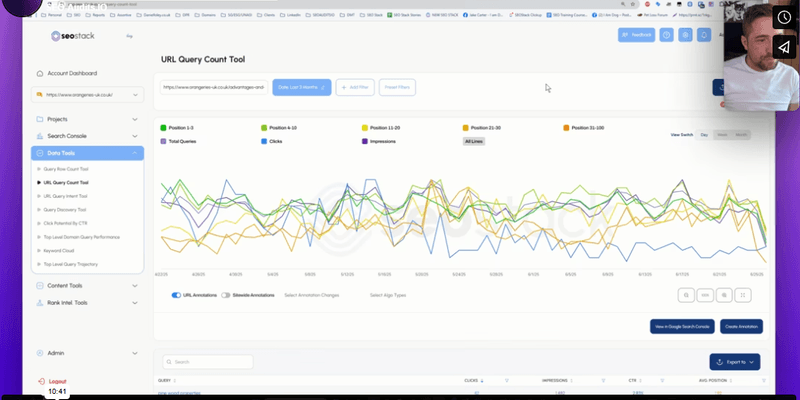Viewport: 800px width, 400px height.
Task: Expand the Rank Intel. Tools section chevron
Action: click(135, 303)
